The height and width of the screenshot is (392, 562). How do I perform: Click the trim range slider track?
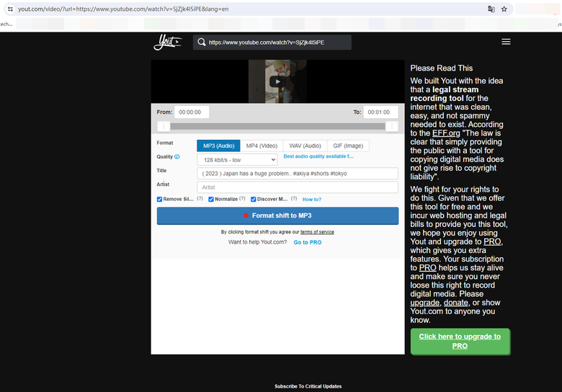[278, 126]
